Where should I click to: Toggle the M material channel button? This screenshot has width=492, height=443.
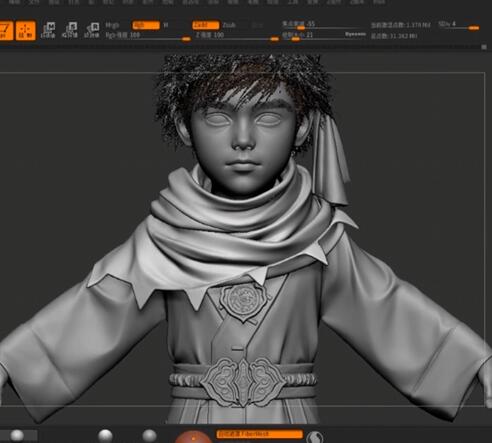click(x=166, y=25)
